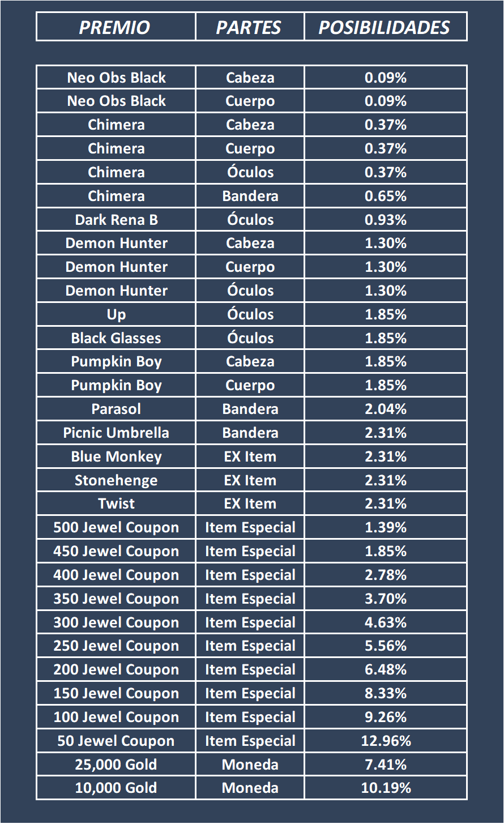Select the Twist prize cell
This screenshot has height=824, width=504.
pos(116,503)
